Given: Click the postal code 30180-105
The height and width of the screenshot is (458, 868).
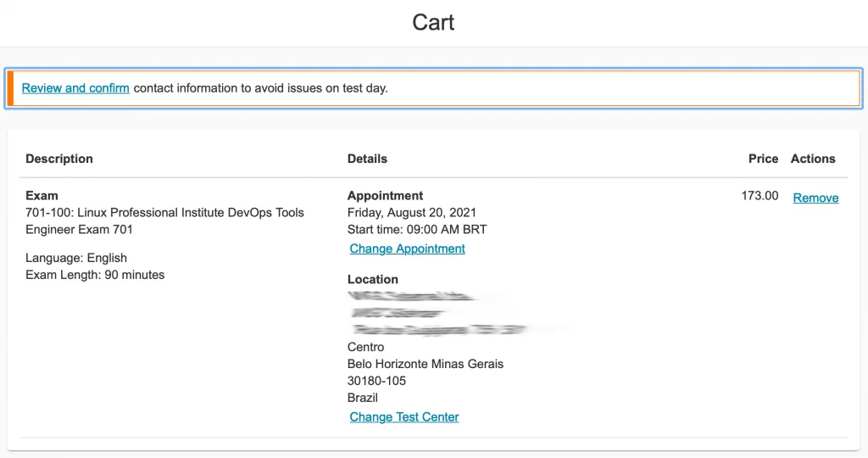Looking at the screenshot, I should (x=376, y=381).
